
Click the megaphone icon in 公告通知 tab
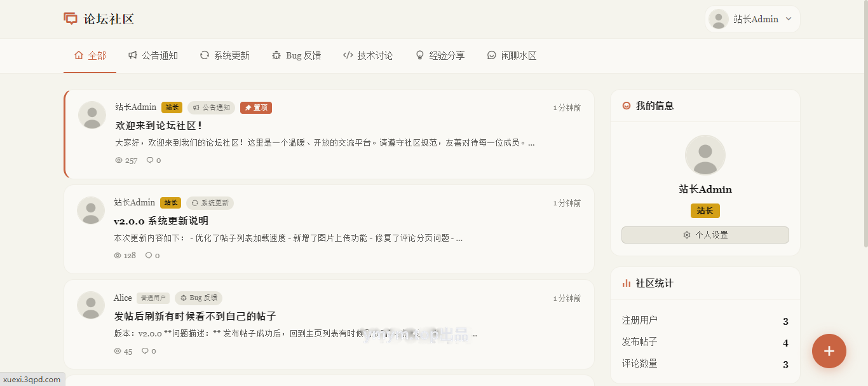coord(133,55)
